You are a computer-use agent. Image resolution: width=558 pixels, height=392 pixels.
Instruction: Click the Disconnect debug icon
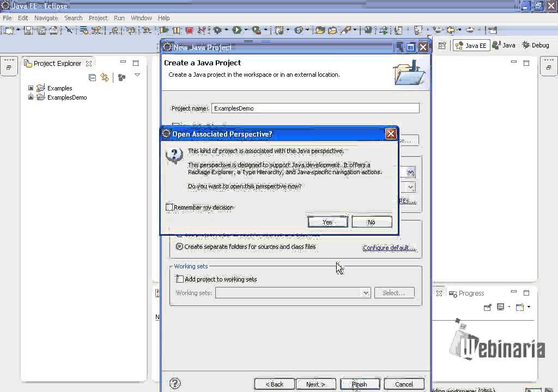coord(202,30)
